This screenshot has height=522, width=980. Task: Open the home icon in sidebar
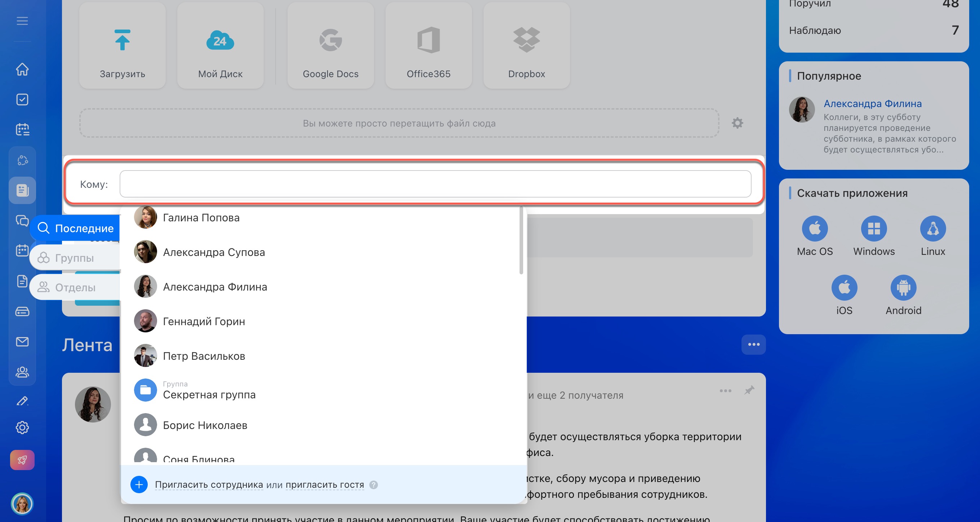click(x=22, y=69)
